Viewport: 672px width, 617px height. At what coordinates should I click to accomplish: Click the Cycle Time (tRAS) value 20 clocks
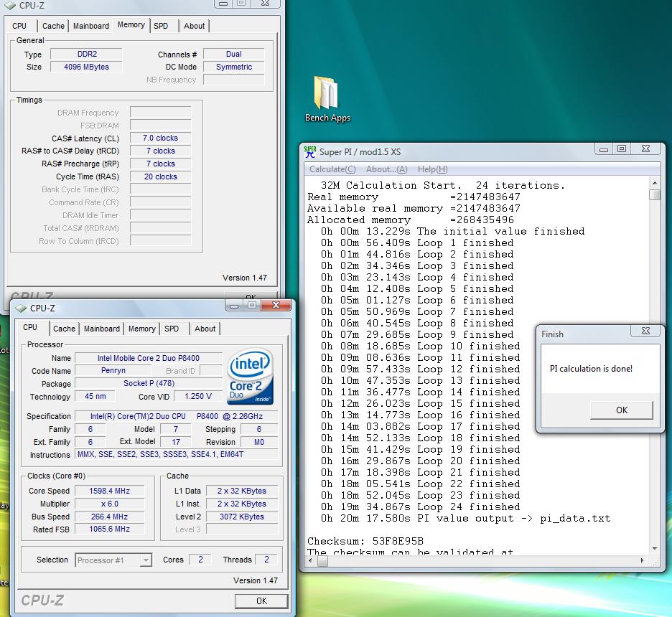(x=160, y=176)
